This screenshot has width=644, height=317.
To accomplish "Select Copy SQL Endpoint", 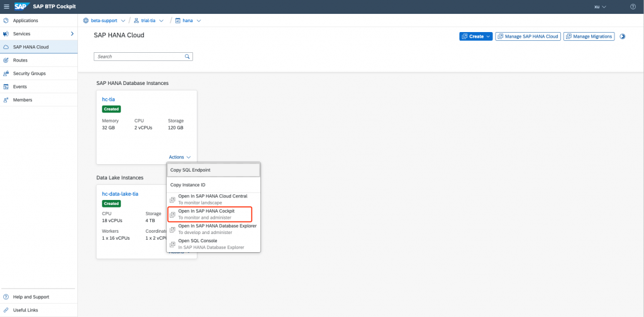I will pyautogui.click(x=213, y=170).
